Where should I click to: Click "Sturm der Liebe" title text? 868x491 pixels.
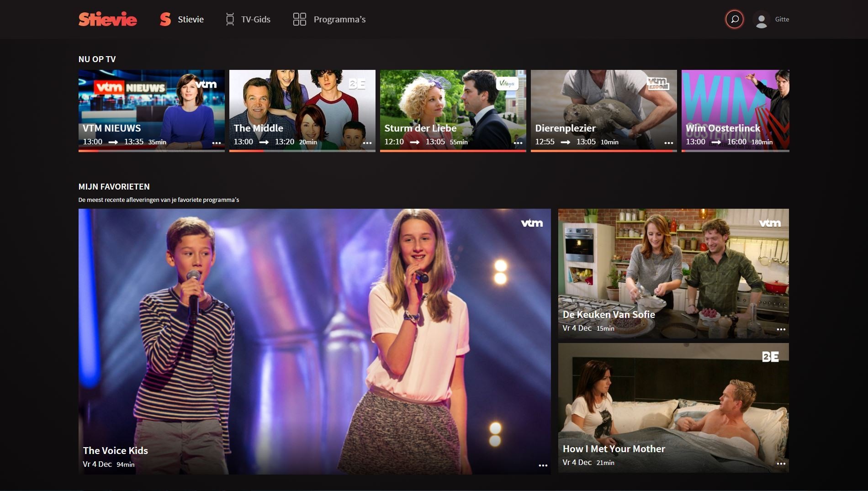(420, 128)
